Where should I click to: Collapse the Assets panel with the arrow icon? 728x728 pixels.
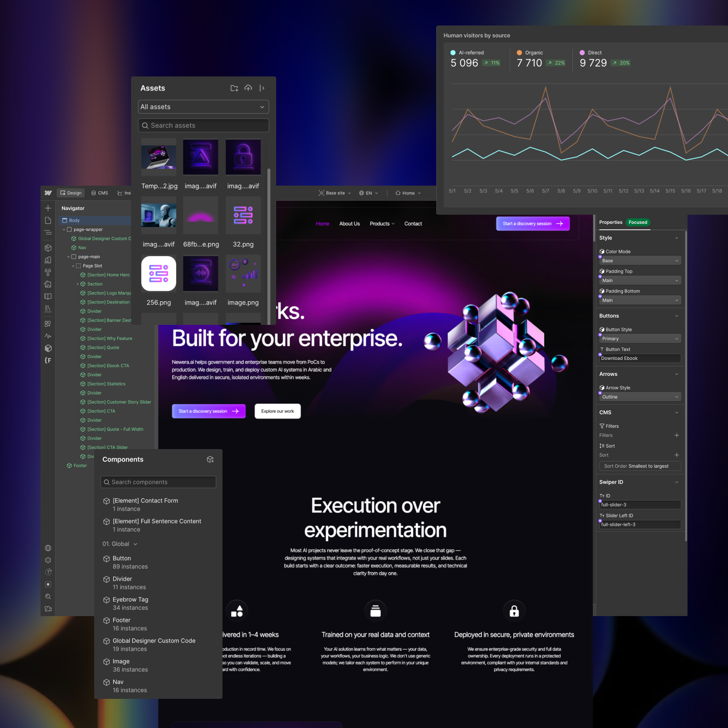262,88
